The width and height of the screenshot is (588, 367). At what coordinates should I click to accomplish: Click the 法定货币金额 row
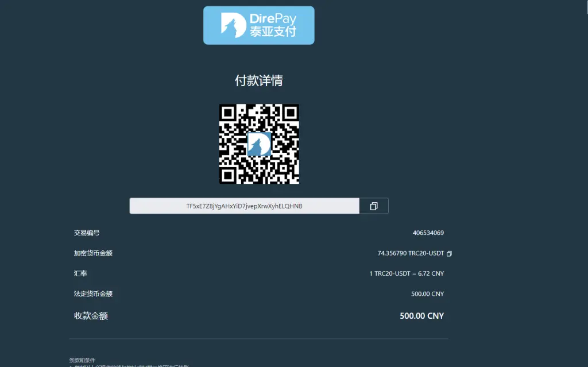[93, 293]
